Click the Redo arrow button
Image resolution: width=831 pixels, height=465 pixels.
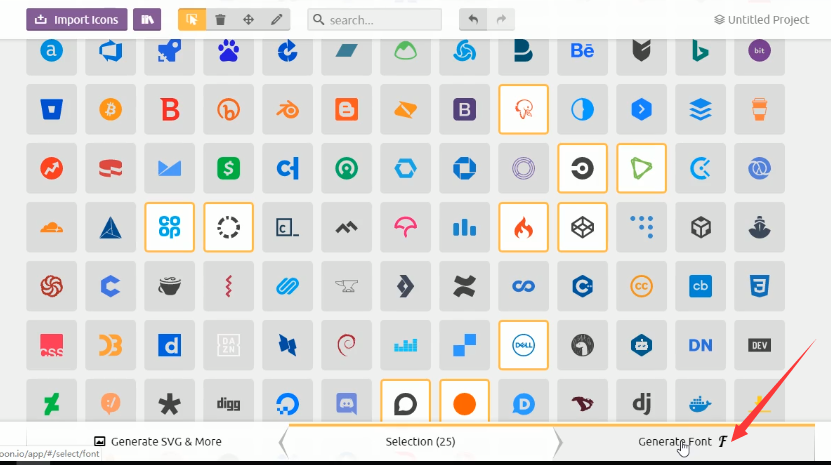pyautogui.click(x=501, y=20)
